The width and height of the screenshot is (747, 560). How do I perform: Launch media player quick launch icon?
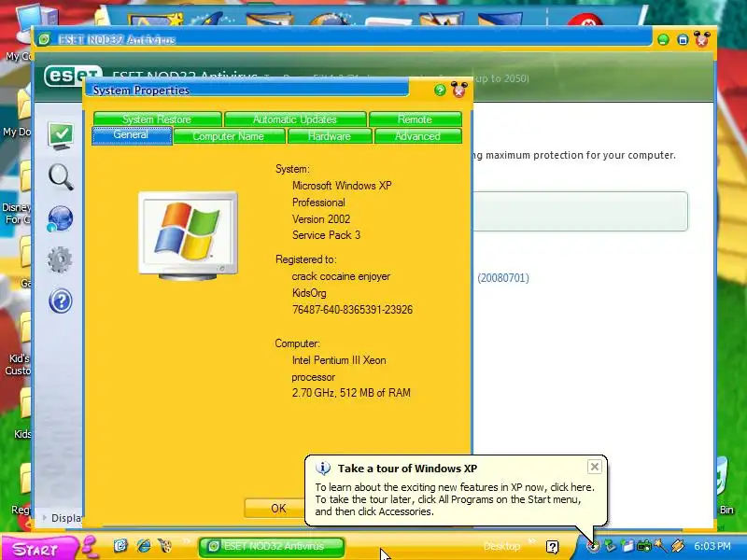point(165,546)
